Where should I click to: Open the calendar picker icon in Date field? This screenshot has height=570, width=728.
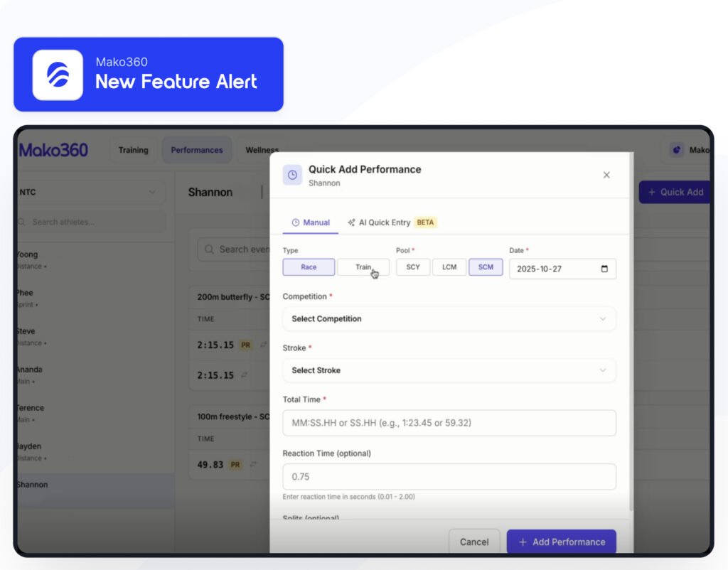[604, 269]
